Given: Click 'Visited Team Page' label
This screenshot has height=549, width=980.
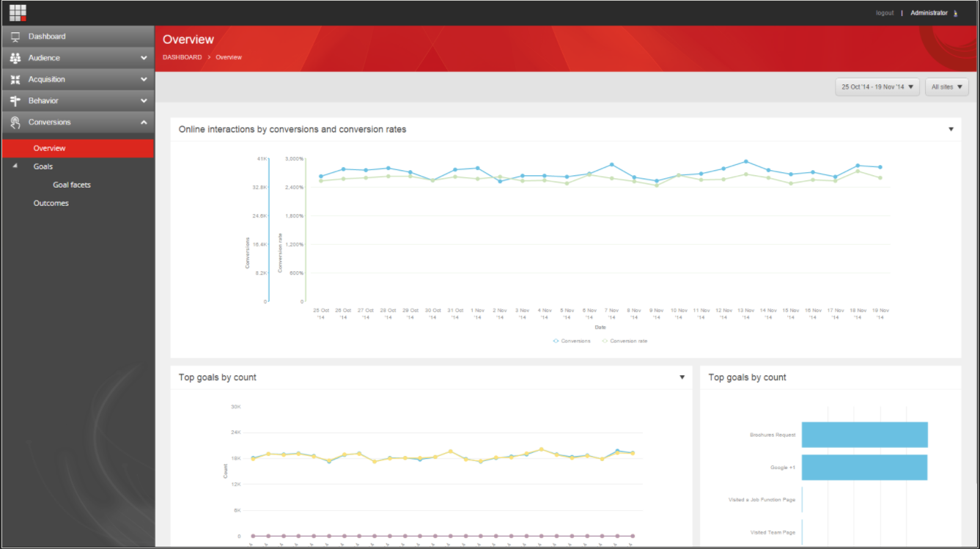Looking at the screenshot, I should [x=773, y=532].
